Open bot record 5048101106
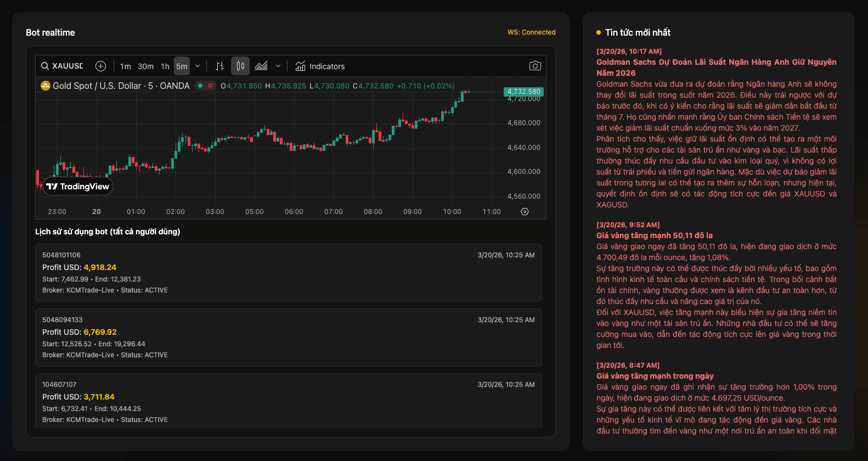The width and height of the screenshot is (868, 461). tap(289, 273)
